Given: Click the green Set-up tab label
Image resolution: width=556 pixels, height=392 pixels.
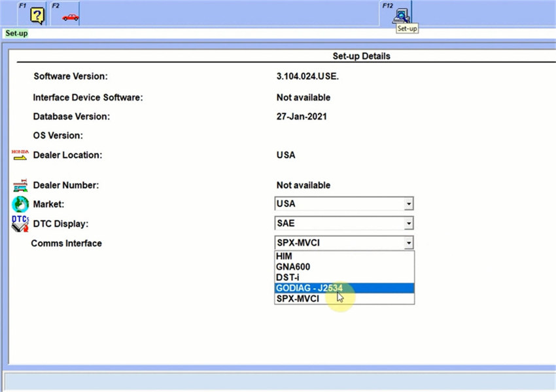Looking at the screenshot, I should pyautogui.click(x=15, y=33).
